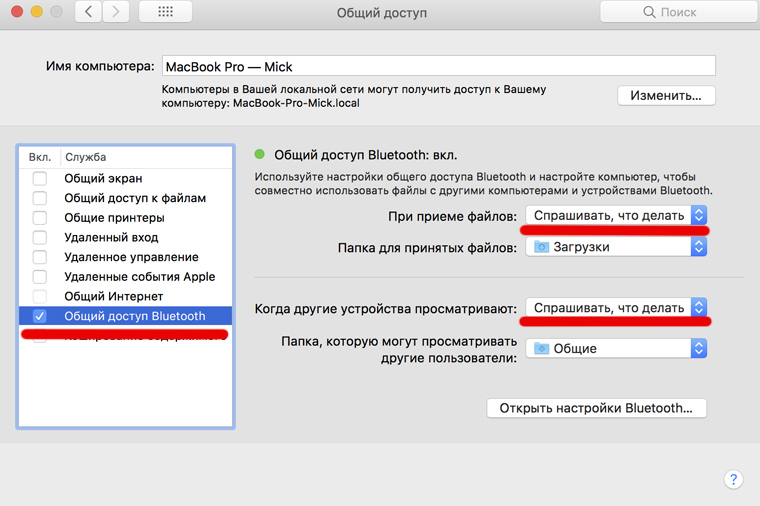This screenshot has height=506, width=760.
Task: Enable the Общий экран checkbox
Action: (x=40, y=178)
